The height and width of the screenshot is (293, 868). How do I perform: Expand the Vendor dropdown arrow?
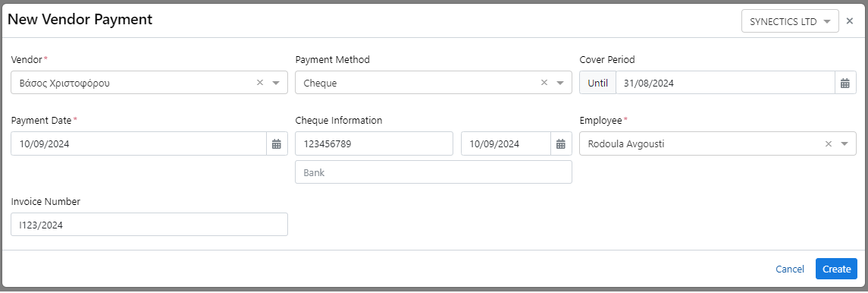[276, 83]
